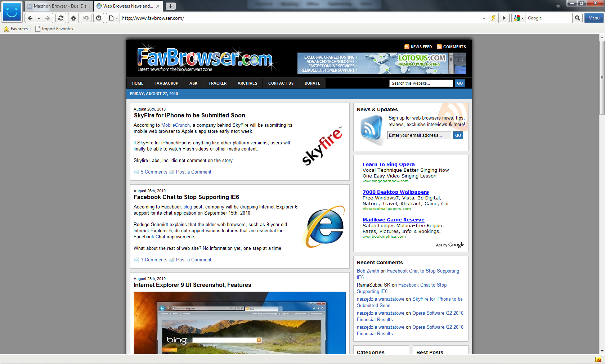
Task: Open the blue Menu button
Action: click(594, 18)
